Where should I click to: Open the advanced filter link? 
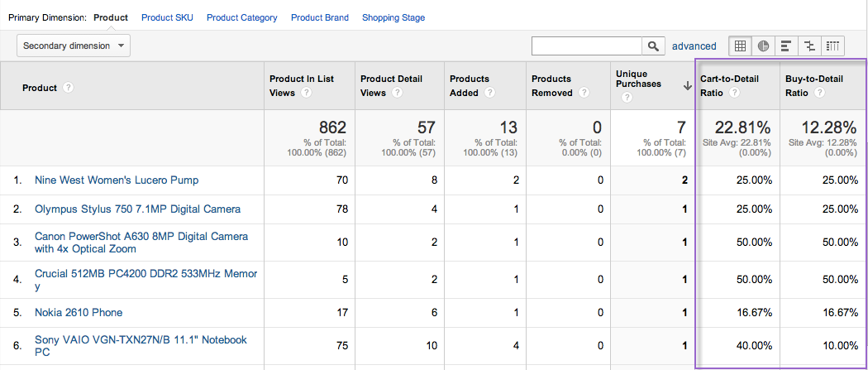click(694, 46)
